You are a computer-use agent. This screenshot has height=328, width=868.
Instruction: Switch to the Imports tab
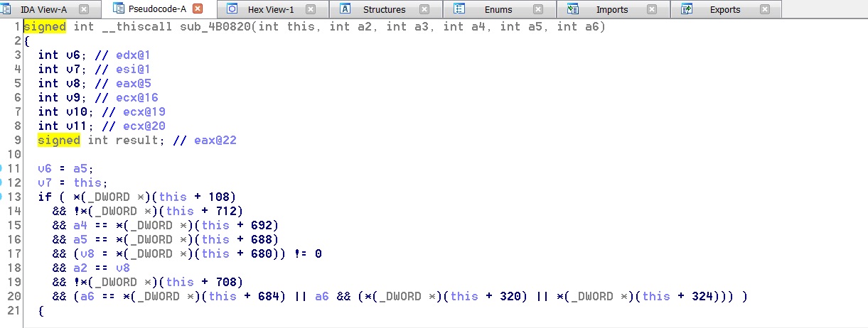612,9
